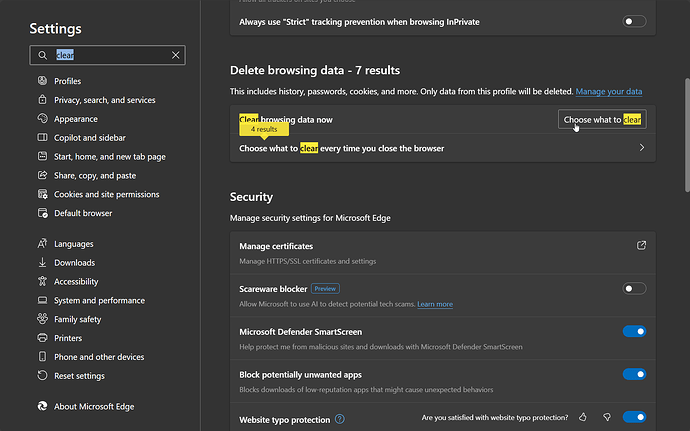Click the Printers icon in sidebar

coord(42,338)
